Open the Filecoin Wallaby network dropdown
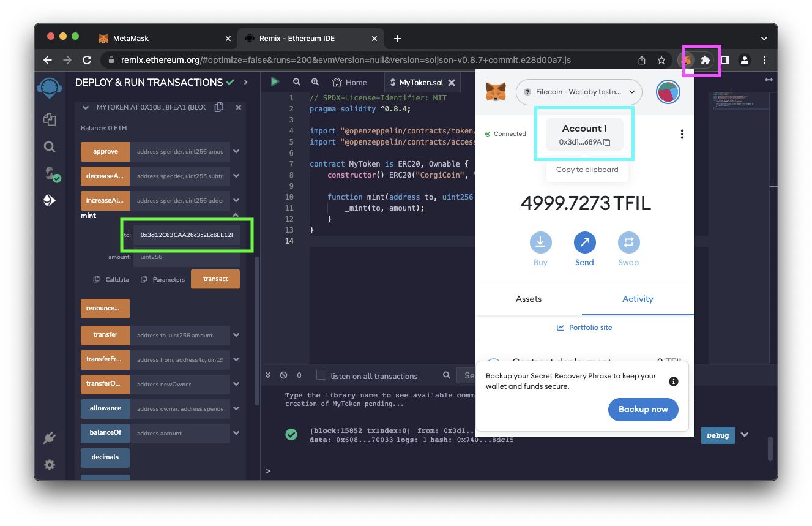This screenshot has height=526, width=812. tap(579, 92)
